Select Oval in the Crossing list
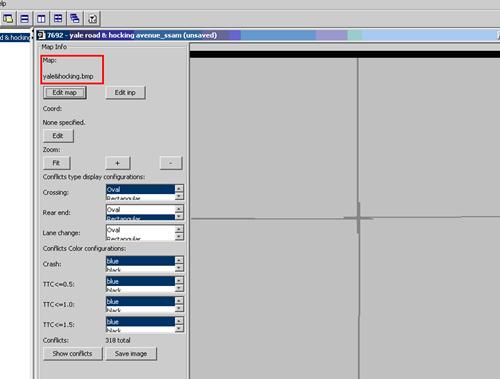 point(140,189)
